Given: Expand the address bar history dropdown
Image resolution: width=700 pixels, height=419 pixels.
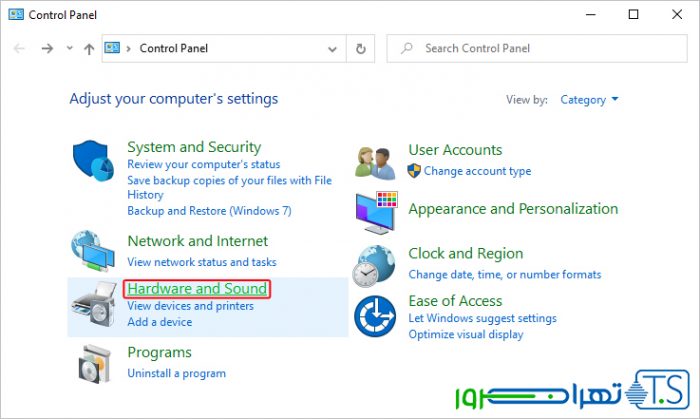Looking at the screenshot, I should pos(333,48).
